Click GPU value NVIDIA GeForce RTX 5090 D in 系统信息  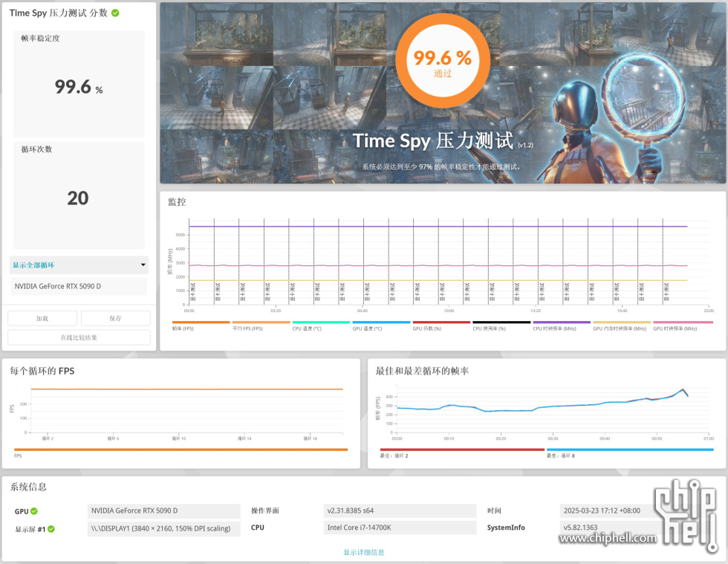click(x=163, y=510)
